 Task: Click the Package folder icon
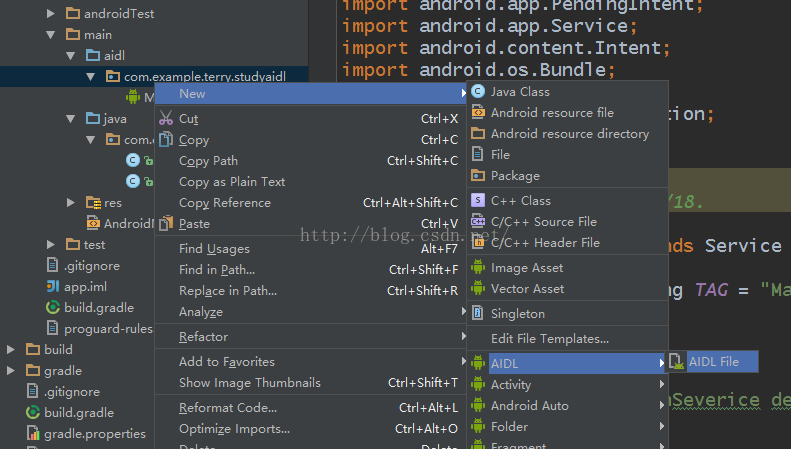point(478,175)
